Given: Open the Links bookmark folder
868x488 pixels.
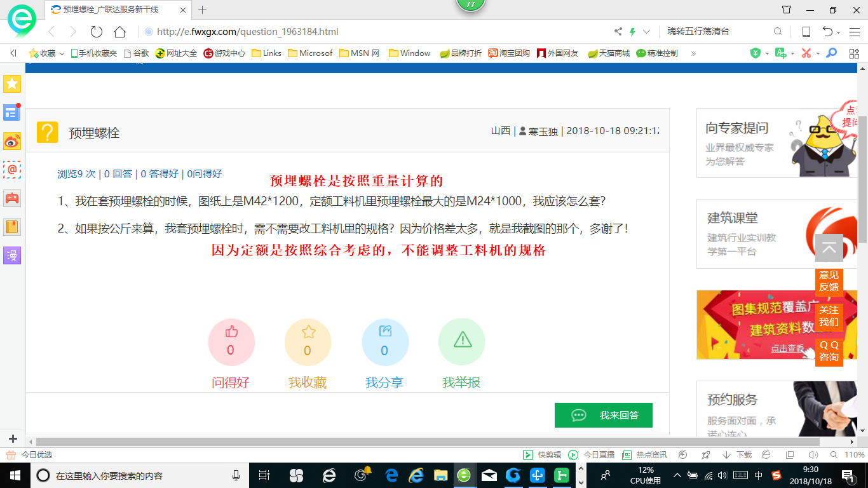Looking at the screenshot, I should pos(266,53).
